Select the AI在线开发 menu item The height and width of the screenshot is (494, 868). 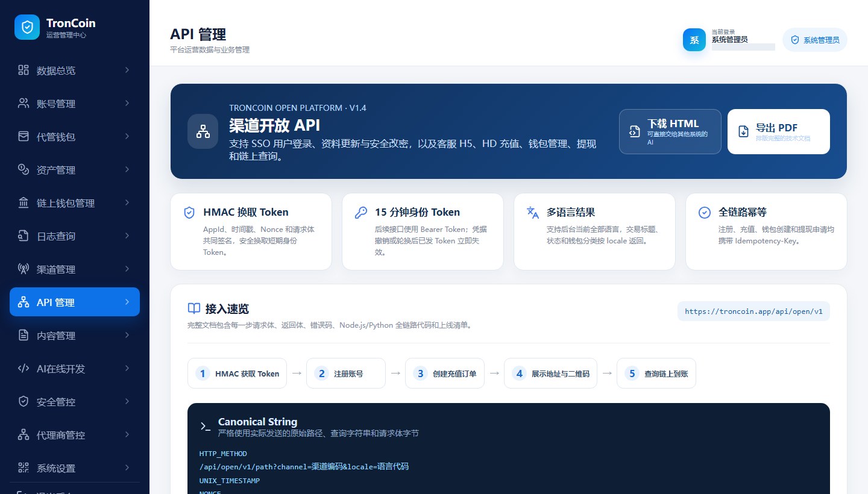point(75,368)
